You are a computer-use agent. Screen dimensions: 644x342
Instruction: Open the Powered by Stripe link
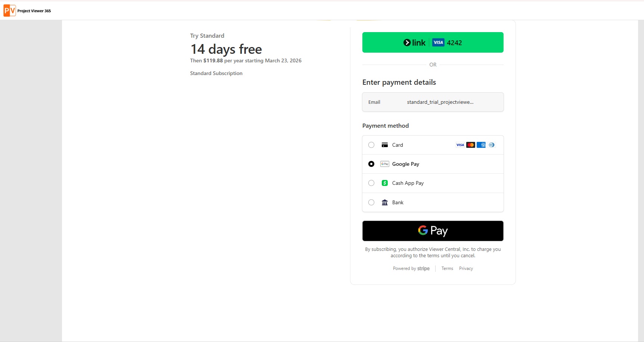411,268
